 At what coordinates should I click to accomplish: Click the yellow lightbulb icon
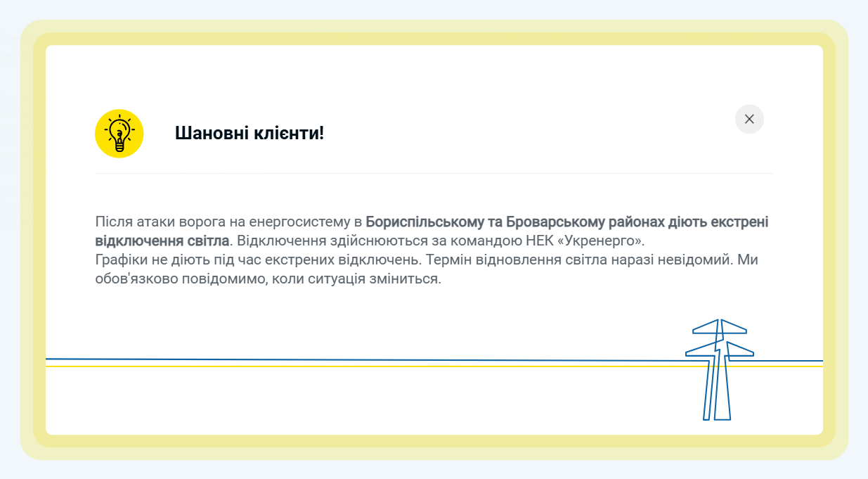119,134
